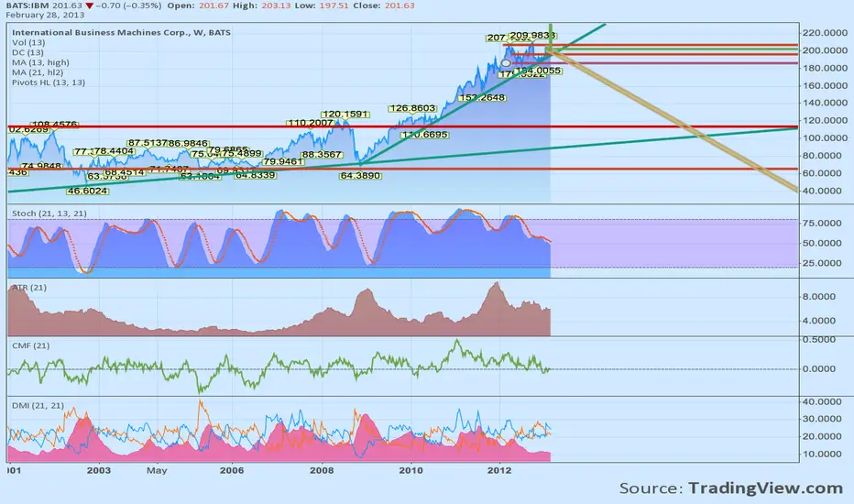Click the 75.0000 stochastic axis label

(822, 224)
